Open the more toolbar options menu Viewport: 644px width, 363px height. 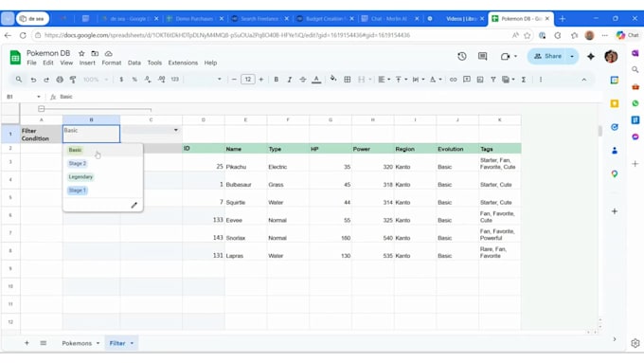tap(541, 80)
